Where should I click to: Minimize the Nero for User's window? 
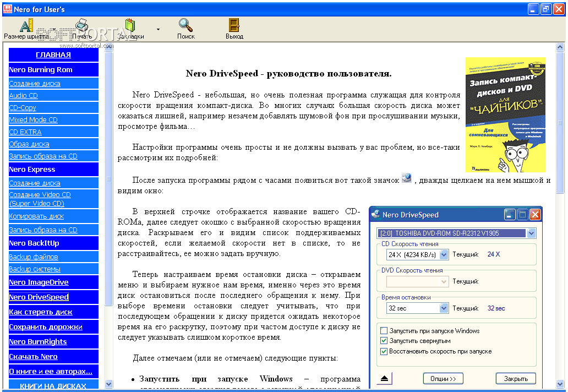(x=533, y=9)
